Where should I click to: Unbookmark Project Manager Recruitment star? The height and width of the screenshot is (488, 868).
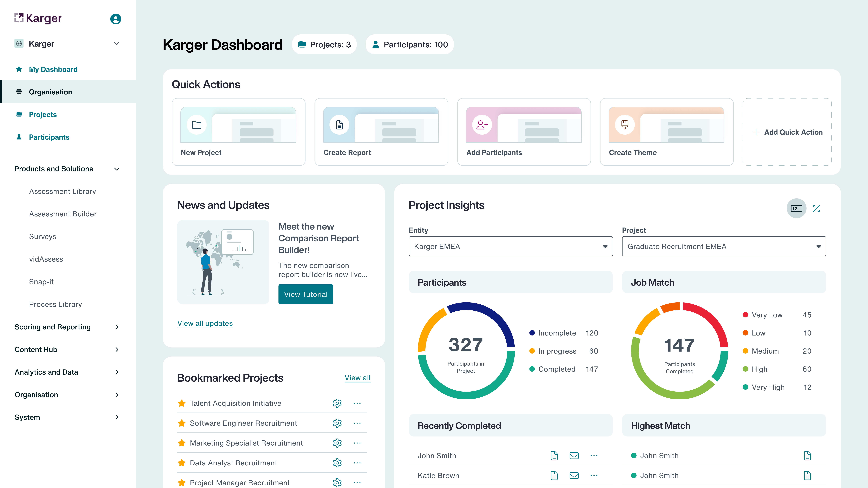(x=182, y=483)
